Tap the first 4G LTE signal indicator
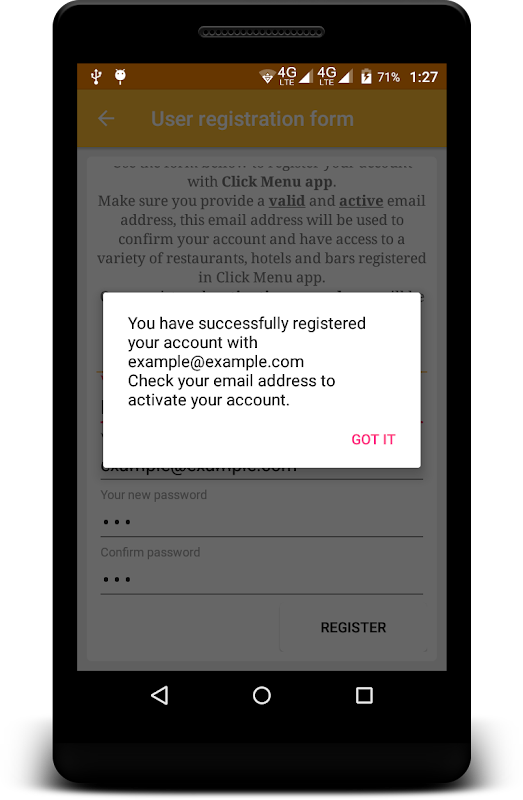 (294, 76)
